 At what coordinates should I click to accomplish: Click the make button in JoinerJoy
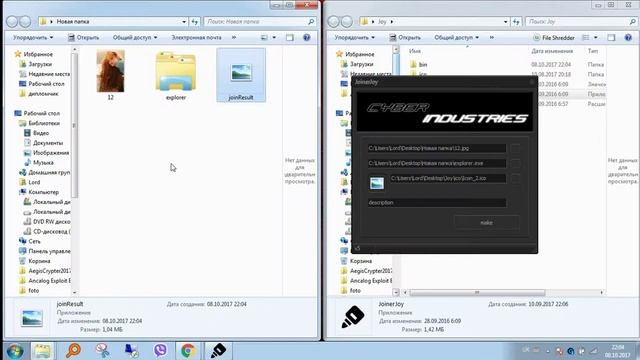tap(486, 222)
